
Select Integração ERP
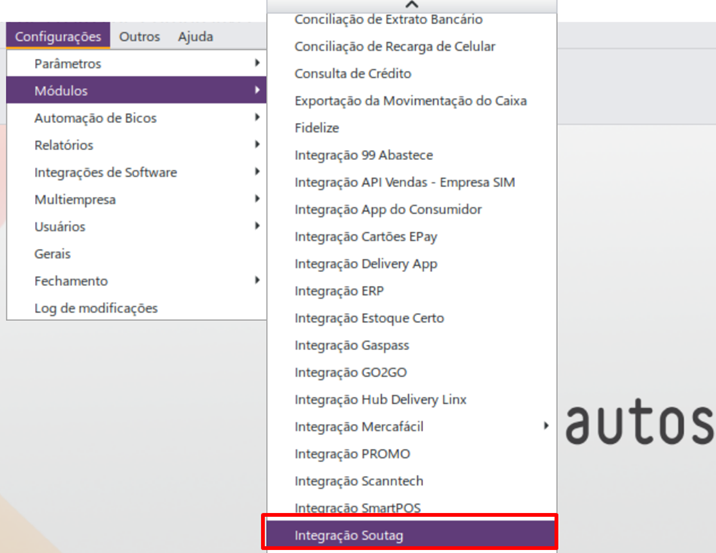coord(412,290)
